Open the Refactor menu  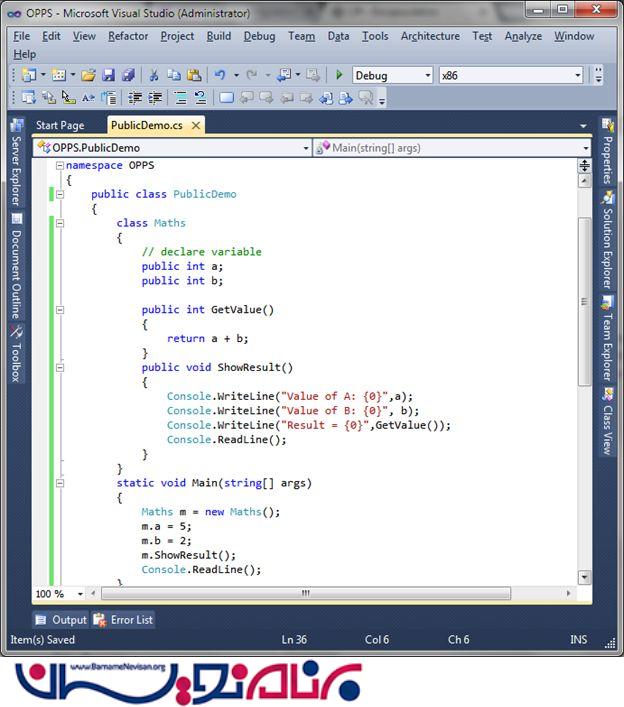128,36
